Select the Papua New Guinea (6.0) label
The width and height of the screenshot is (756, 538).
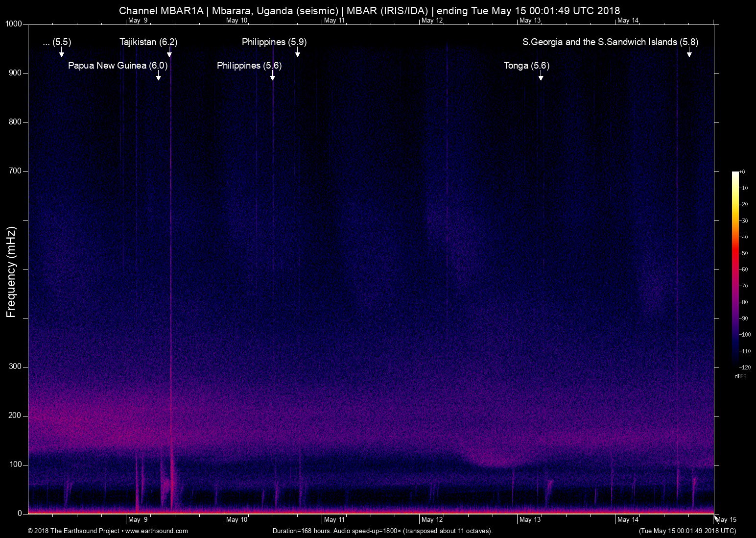pyautogui.click(x=118, y=66)
